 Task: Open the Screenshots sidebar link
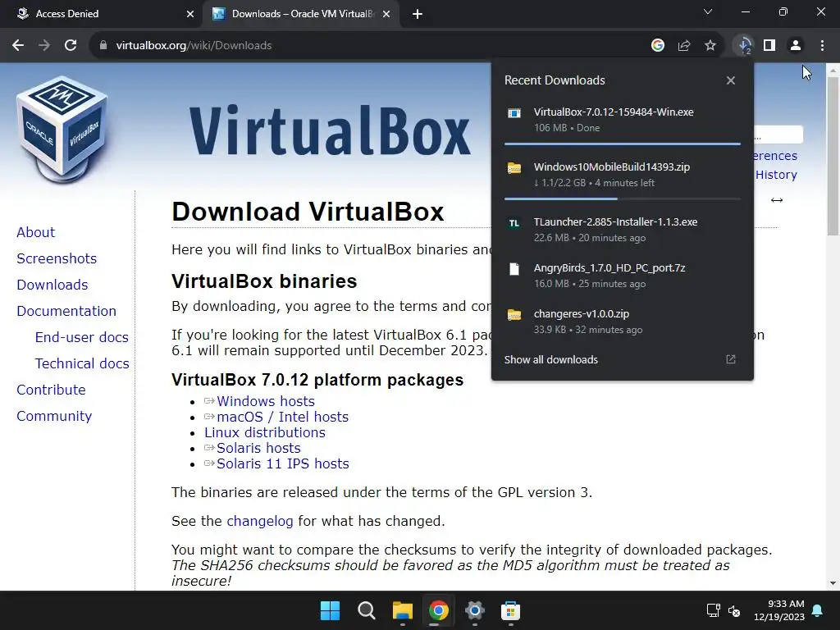(57, 258)
